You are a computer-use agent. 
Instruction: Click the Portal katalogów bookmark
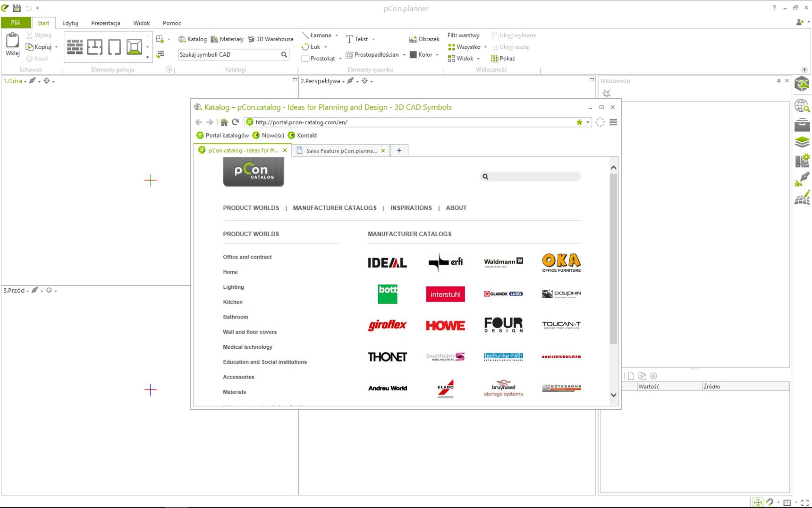[x=222, y=136]
